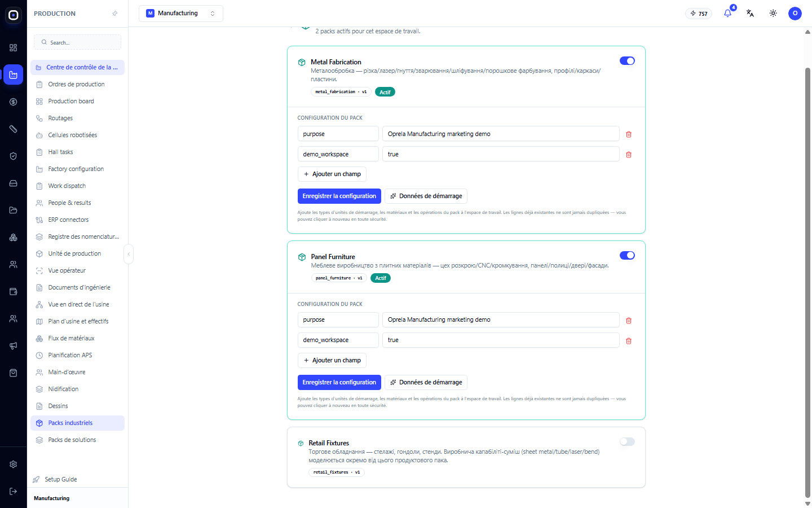This screenshot has height=508, width=812.
Task: Open Production board page
Action: (x=77, y=101)
